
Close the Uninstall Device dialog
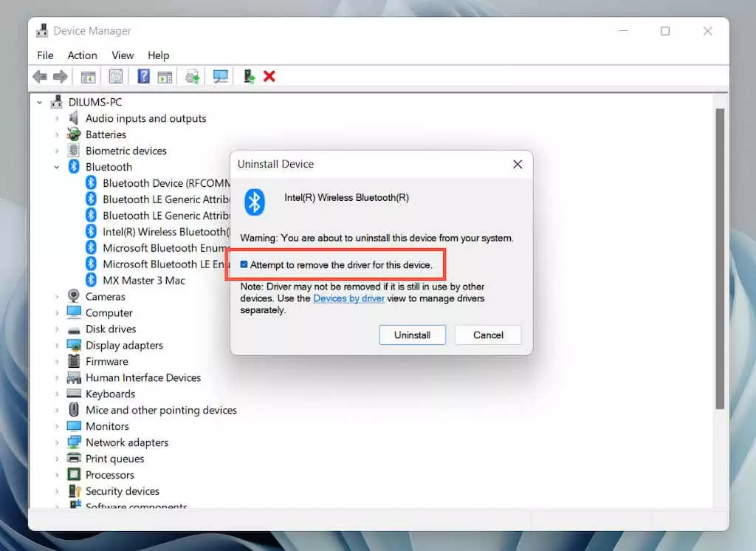coord(518,164)
